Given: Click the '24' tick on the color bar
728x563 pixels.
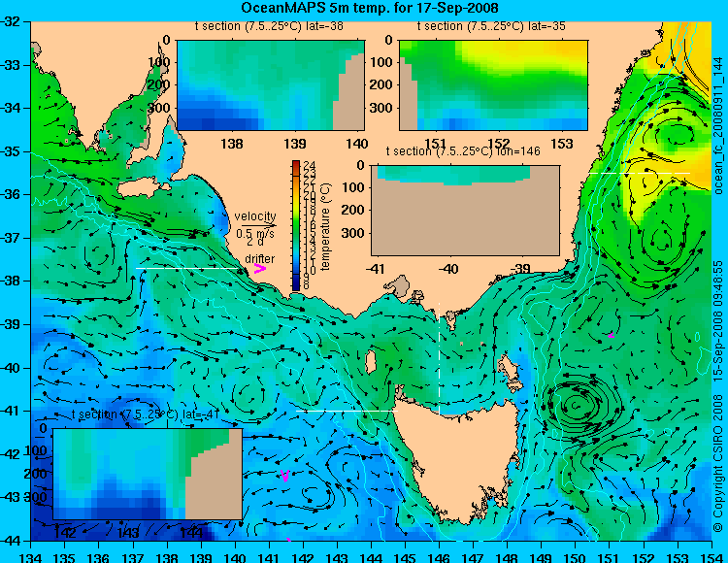Looking at the screenshot, I should [310, 166].
